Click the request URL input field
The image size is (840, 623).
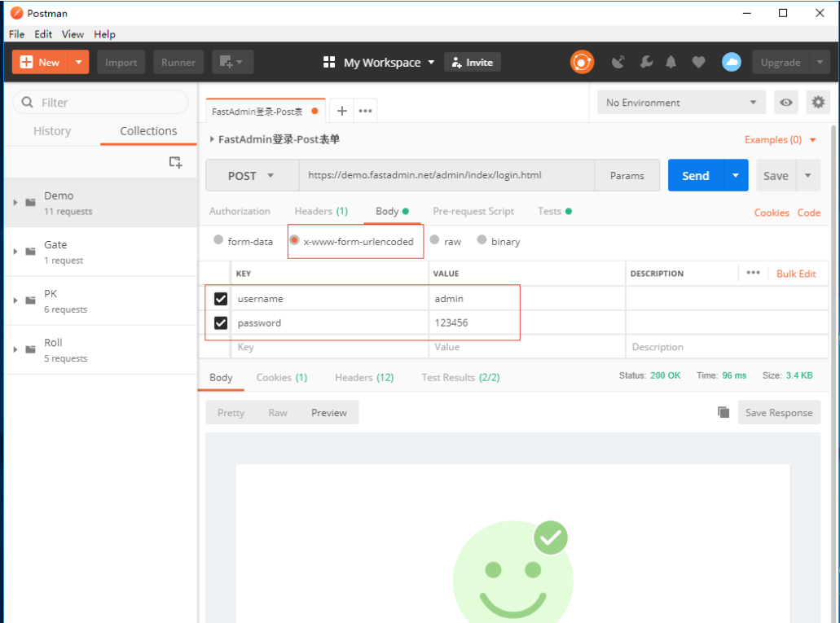coord(446,175)
